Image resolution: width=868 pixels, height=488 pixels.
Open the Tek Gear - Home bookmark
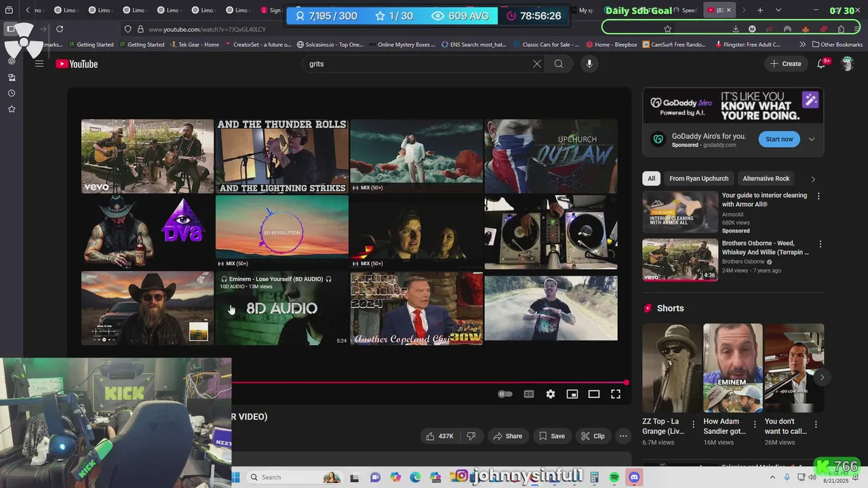pyautogui.click(x=194, y=45)
